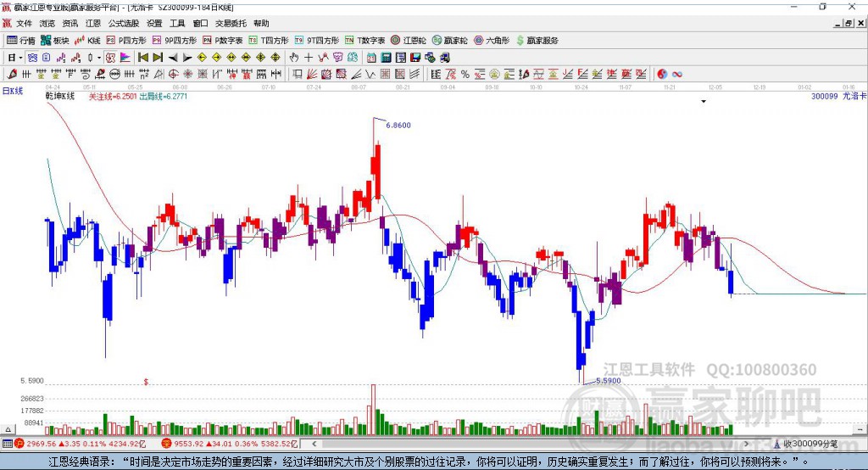Click the yin-yang tool icon
The height and width of the screenshot is (470, 868).
coord(662,75)
